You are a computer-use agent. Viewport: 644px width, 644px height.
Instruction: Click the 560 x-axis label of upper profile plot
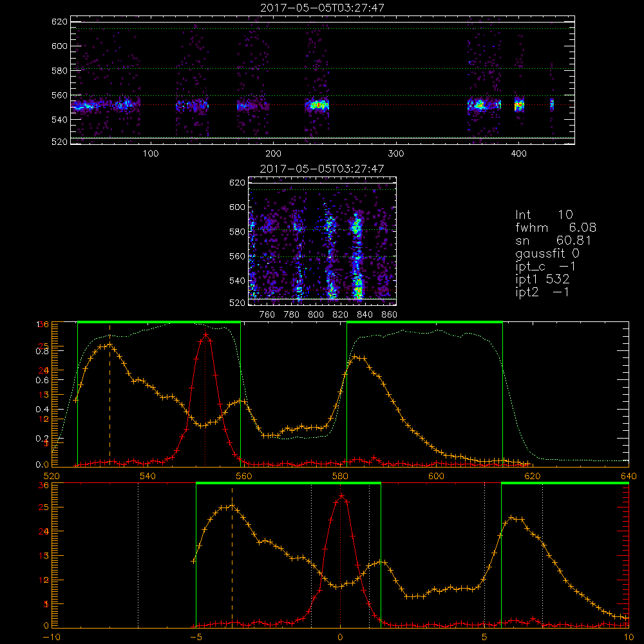coord(244,477)
